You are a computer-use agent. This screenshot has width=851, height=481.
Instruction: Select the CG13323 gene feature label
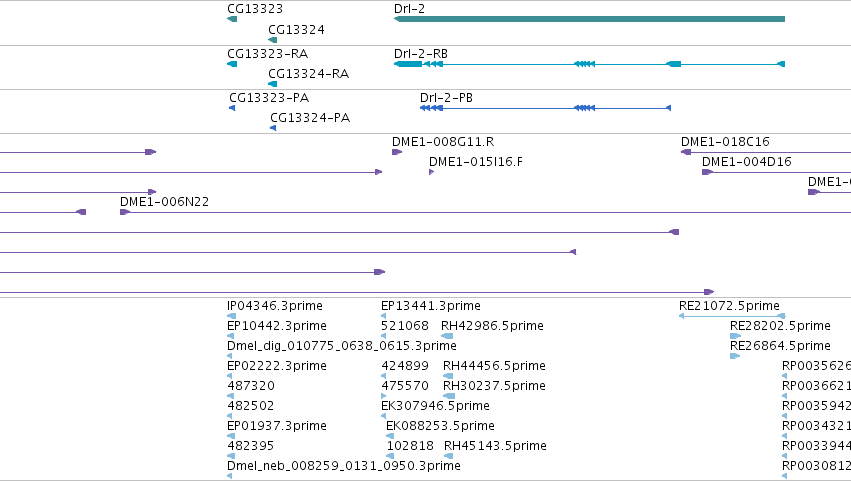255,9
